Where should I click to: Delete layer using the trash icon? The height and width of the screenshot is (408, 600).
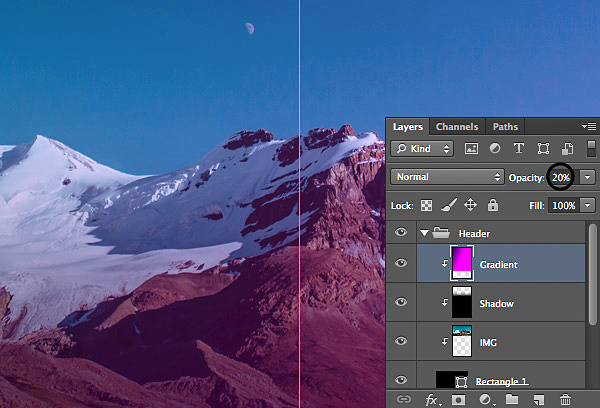click(566, 399)
